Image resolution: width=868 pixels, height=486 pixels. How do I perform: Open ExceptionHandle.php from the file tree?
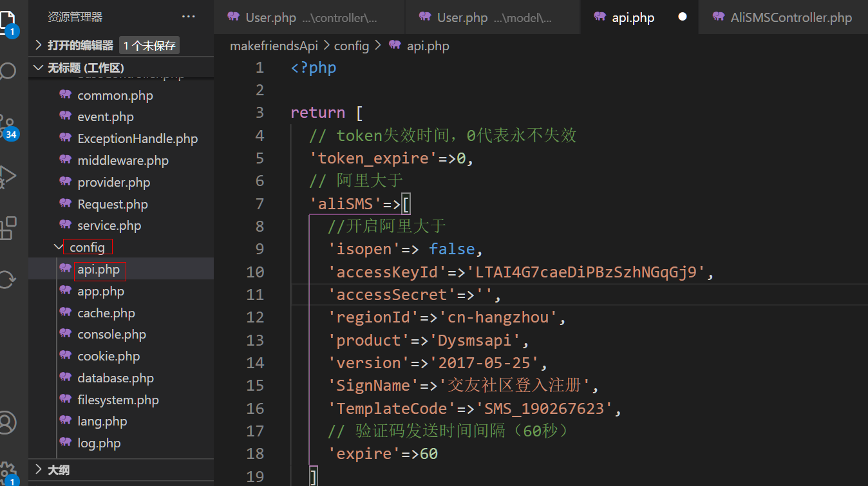pyautogui.click(x=137, y=138)
